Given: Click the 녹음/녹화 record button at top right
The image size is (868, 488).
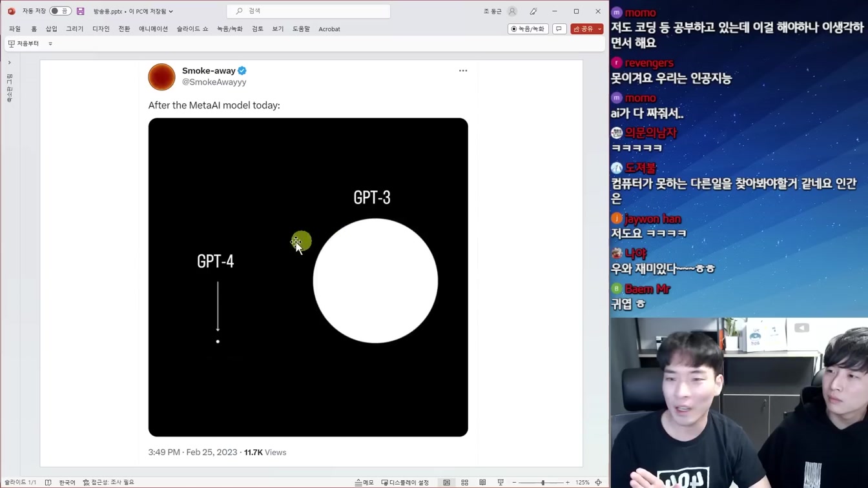Looking at the screenshot, I should 528,29.
